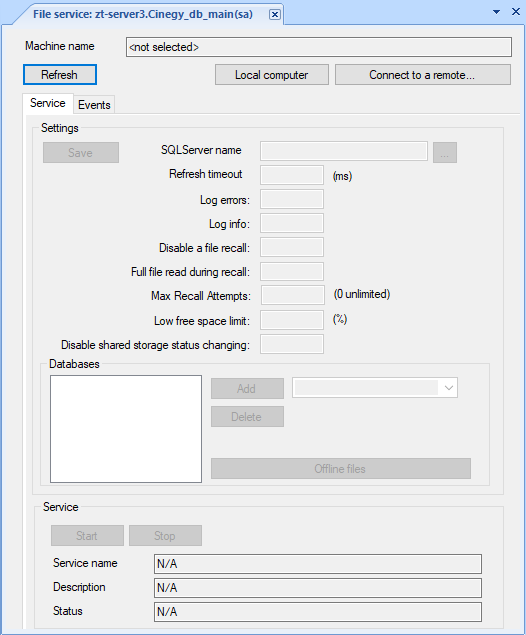The width and height of the screenshot is (526, 635).
Task: Open the tab list dropdown arrow
Action: (x=496, y=12)
